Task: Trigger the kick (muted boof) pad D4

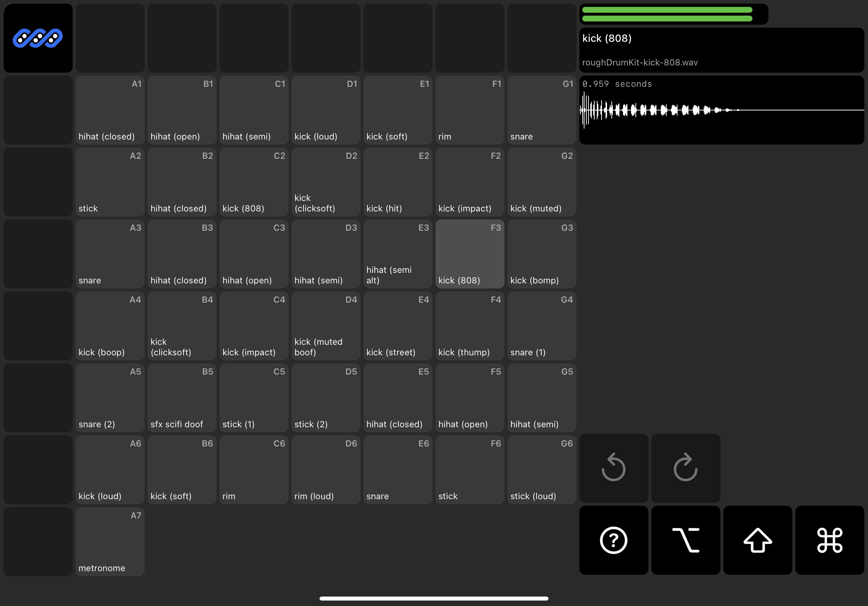Action: point(326,326)
